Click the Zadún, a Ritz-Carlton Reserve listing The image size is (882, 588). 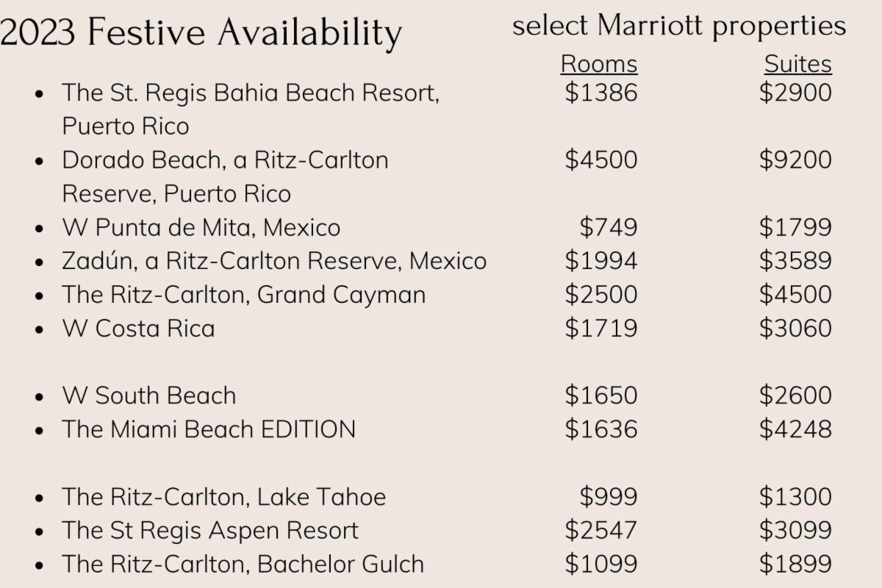(x=274, y=261)
